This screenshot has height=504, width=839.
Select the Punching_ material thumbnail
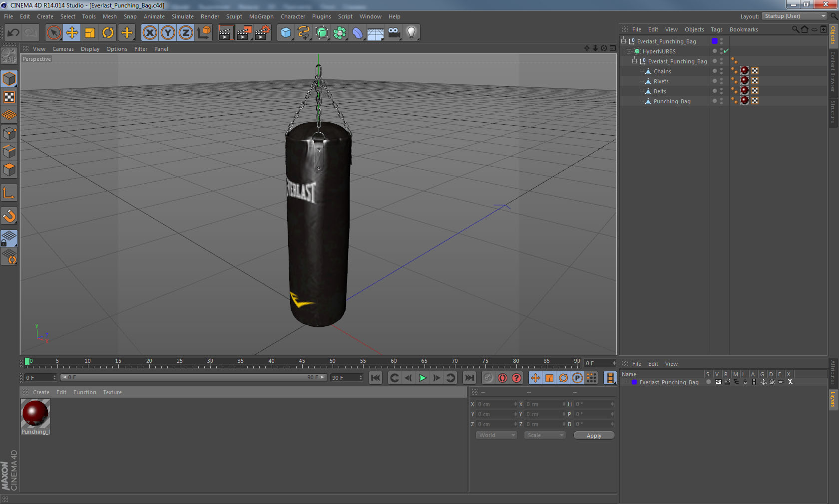[x=35, y=414]
